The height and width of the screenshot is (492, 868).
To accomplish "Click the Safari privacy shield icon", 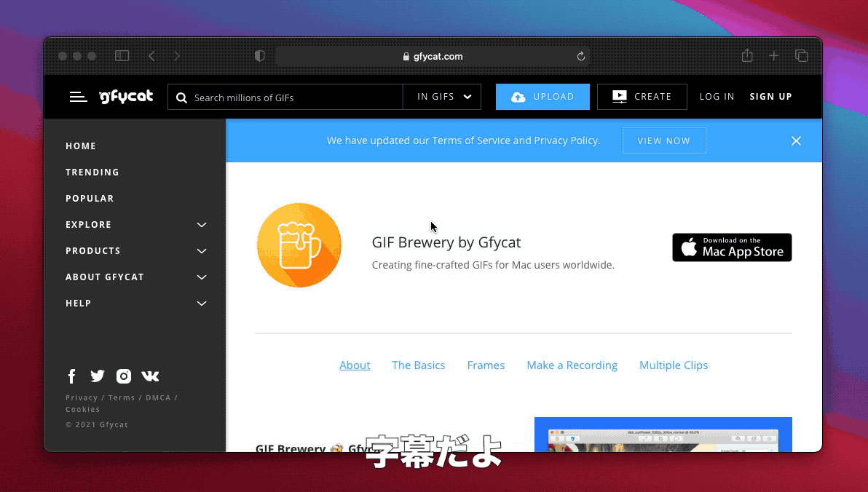I will 260,55.
